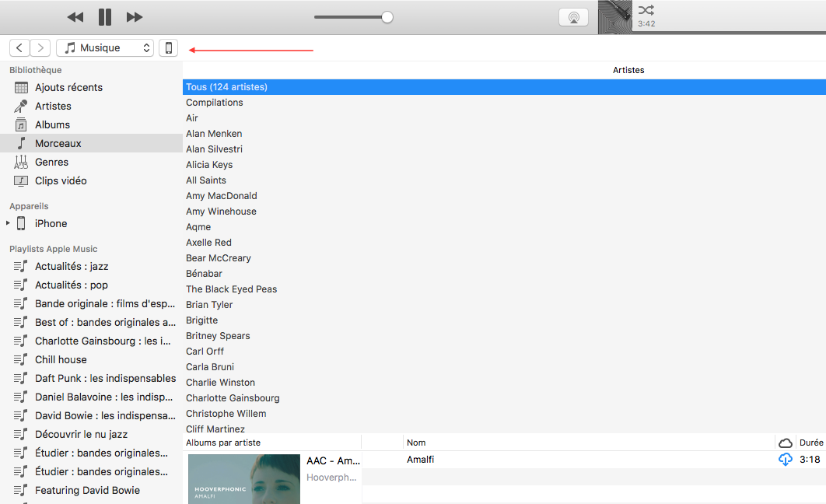826x504 pixels.
Task: Select Charlotte Gainsbourg in the artist list
Action: (x=504, y=397)
